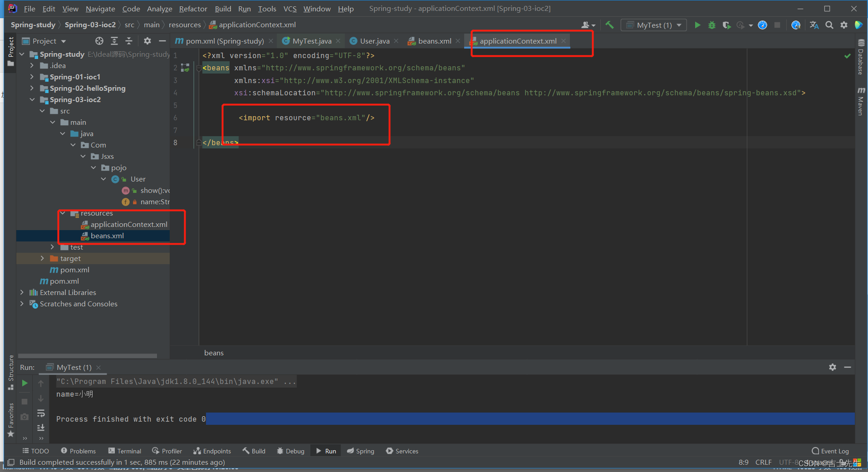Expand the Spring-01-ioc1 module node
Viewport: 868px width, 472px height.
click(x=32, y=77)
